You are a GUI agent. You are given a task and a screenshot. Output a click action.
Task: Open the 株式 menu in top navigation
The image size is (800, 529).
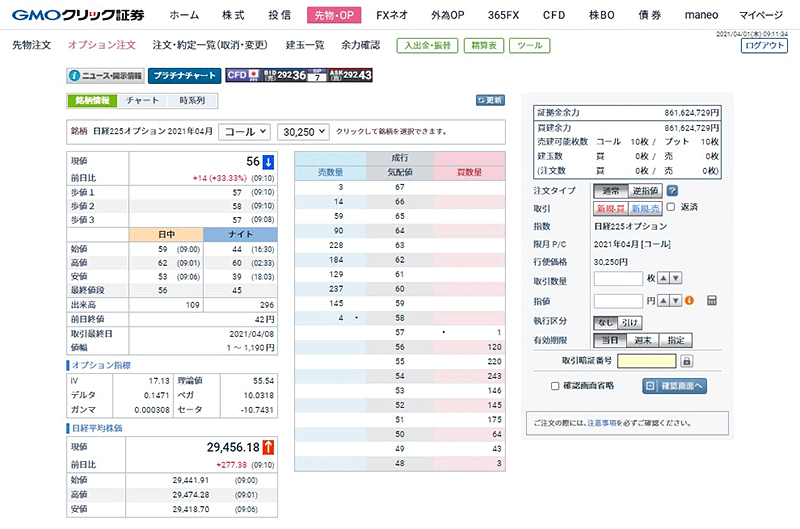pos(233,15)
